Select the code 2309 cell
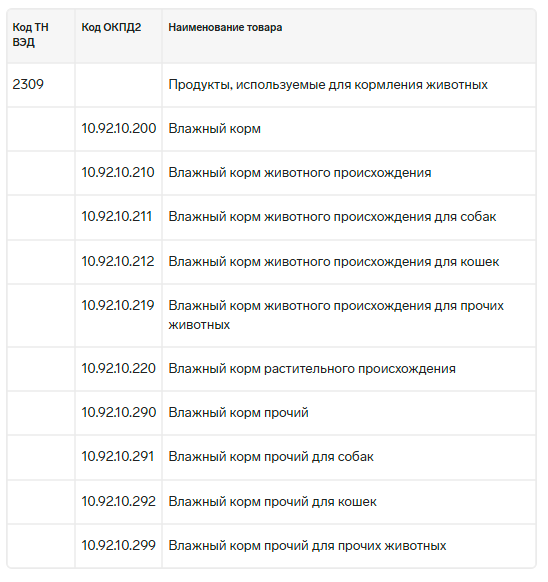Image resolution: width=548 pixels, height=582 pixels. point(28,84)
